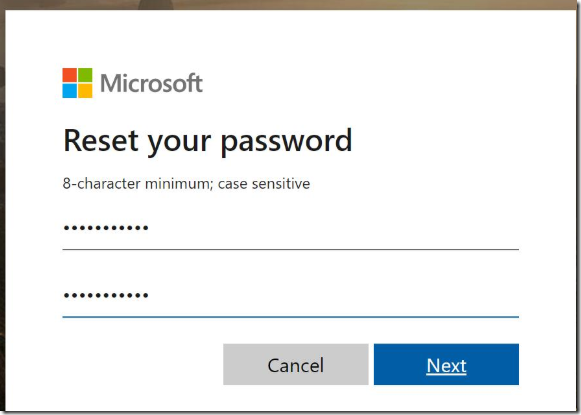Click the gray underline of the first password field

tap(290, 249)
